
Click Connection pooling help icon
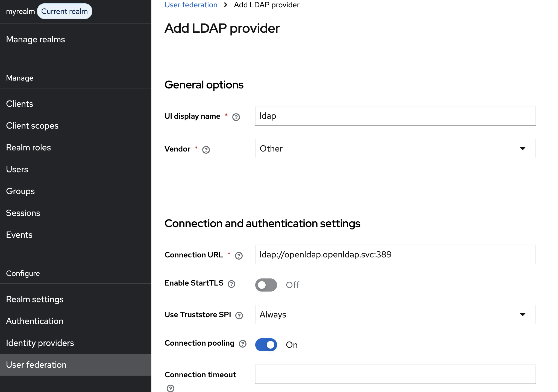(x=242, y=344)
